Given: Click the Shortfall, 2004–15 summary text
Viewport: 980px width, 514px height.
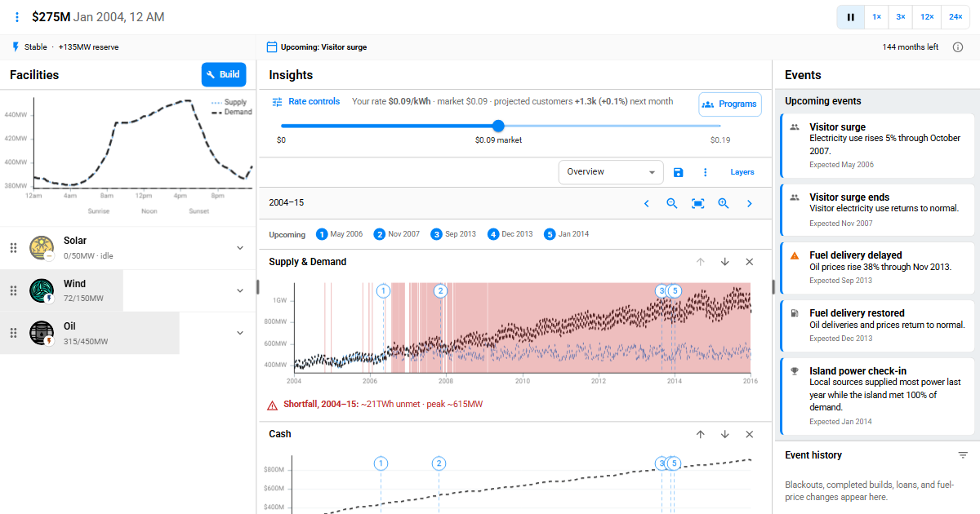Looking at the screenshot, I should point(383,405).
